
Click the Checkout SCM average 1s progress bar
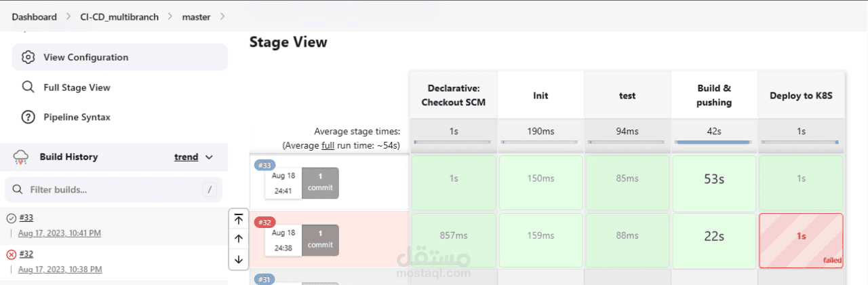point(453,142)
